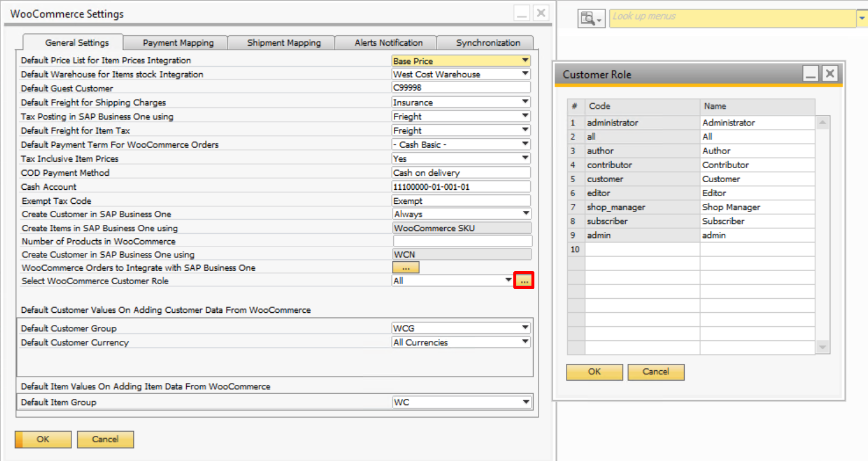This screenshot has width=868, height=461.
Task: Select the 'all' code row
Action: coord(642,137)
